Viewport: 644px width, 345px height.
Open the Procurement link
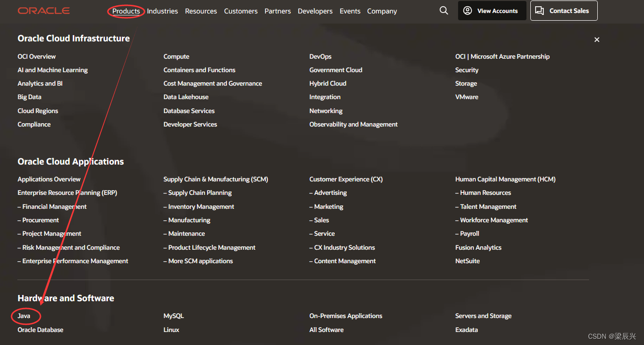pyautogui.click(x=38, y=220)
